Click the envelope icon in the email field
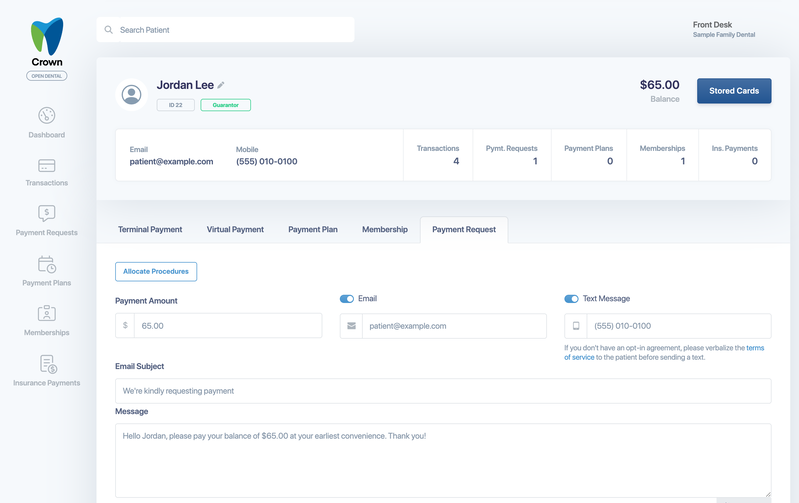 point(351,326)
